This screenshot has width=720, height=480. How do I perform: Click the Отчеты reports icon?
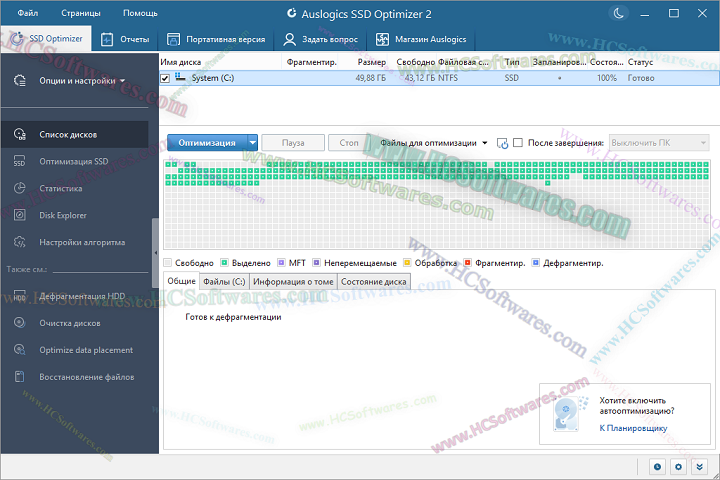pyautogui.click(x=107, y=40)
